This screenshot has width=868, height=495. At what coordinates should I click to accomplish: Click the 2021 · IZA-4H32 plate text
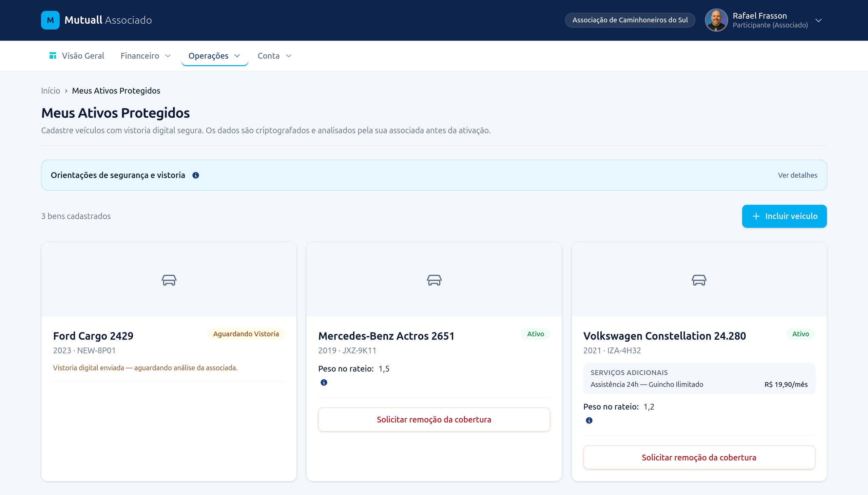(612, 351)
